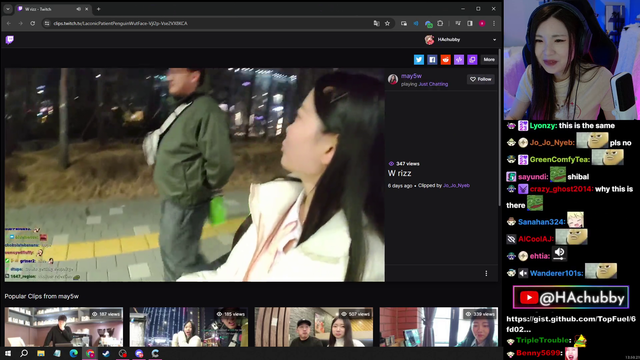
Task: Click the address bar URL
Action: [120, 24]
